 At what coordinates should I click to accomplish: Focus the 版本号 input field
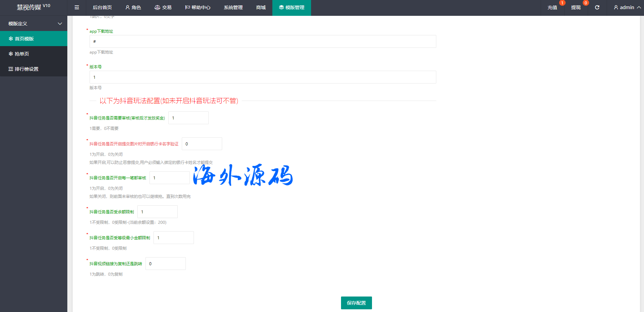(x=263, y=77)
